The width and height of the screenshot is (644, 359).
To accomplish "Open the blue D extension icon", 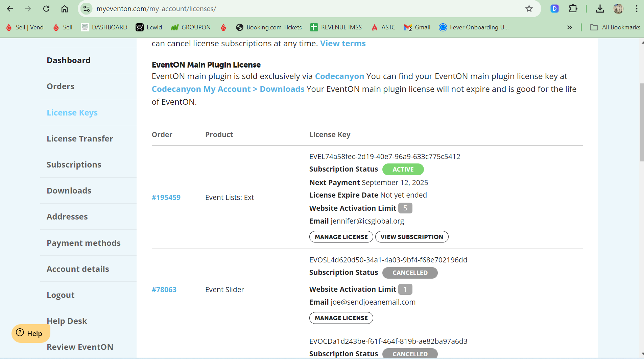I will point(554,9).
